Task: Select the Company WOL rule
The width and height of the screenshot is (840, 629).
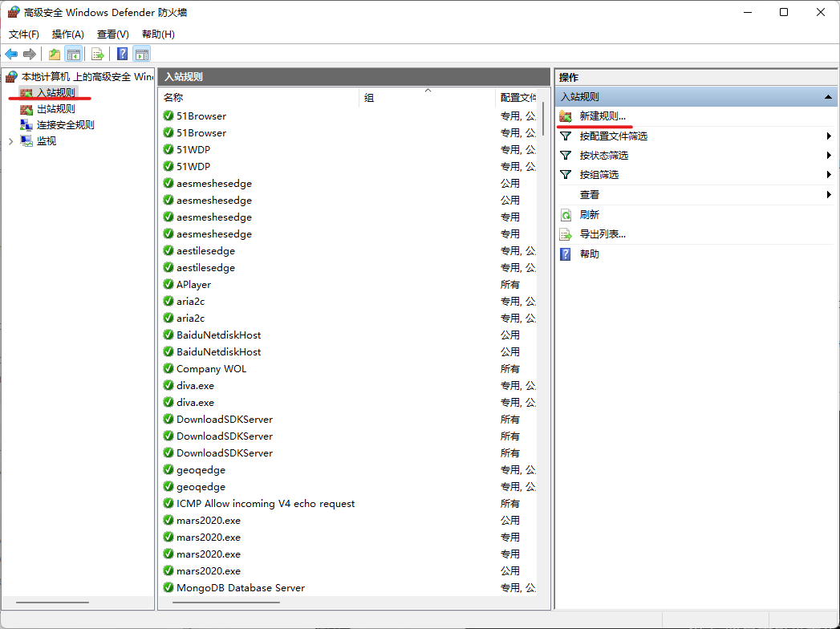Action: (x=211, y=368)
